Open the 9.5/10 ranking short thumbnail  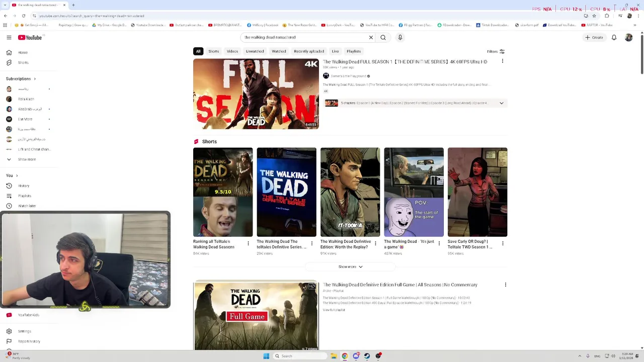[223, 192]
